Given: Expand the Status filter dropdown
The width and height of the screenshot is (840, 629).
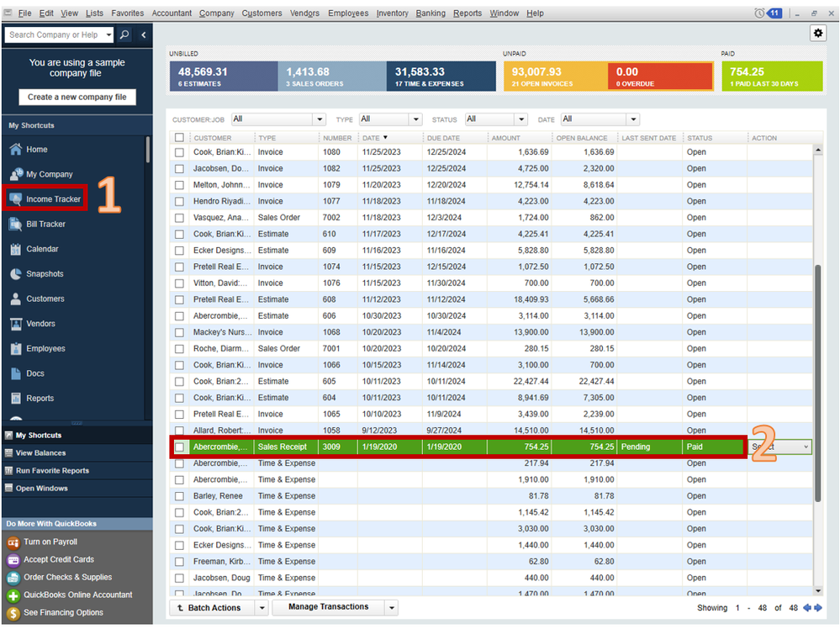Looking at the screenshot, I should click(521, 119).
